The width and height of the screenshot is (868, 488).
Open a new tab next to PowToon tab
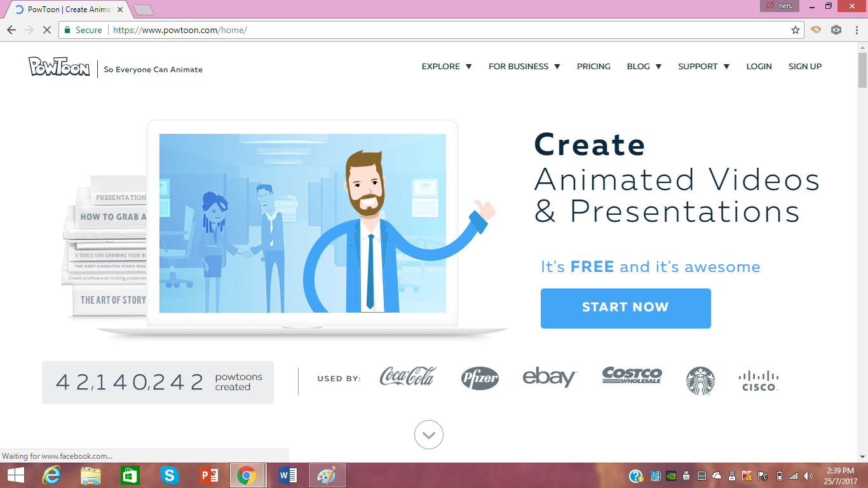144,10
